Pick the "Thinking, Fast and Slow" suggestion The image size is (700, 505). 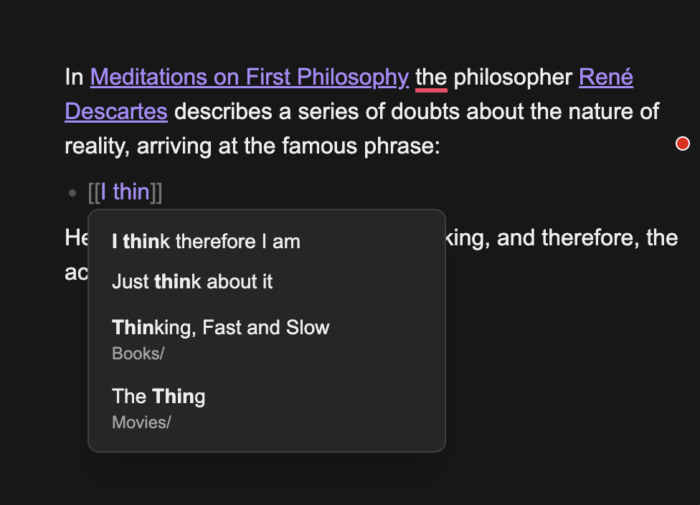click(220, 327)
